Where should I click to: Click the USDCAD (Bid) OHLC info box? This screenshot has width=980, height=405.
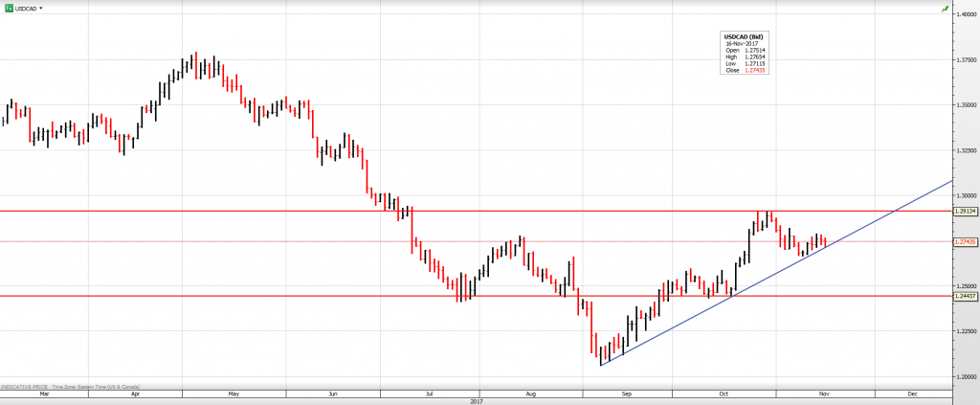coord(744,54)
